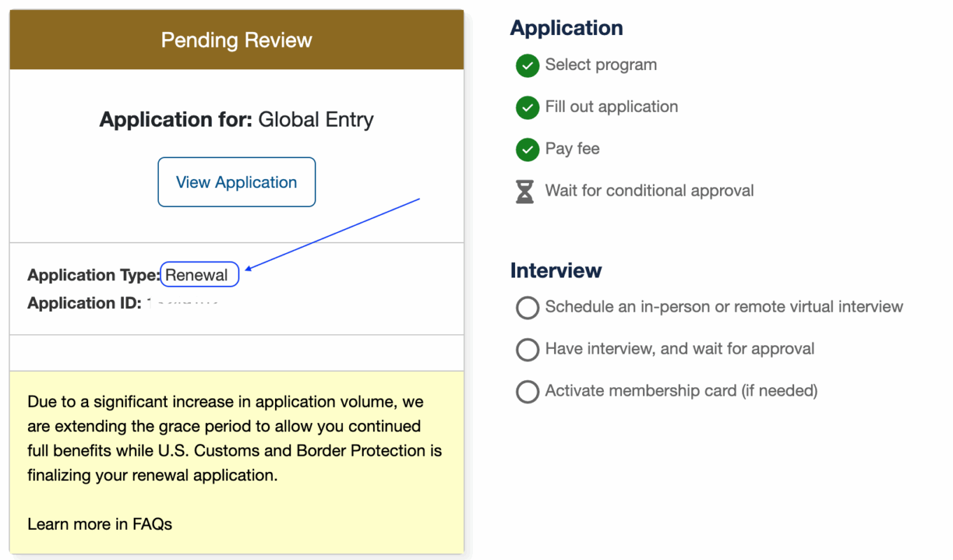Click the green checkmark beside Fill out application

(x=527, y=108)
